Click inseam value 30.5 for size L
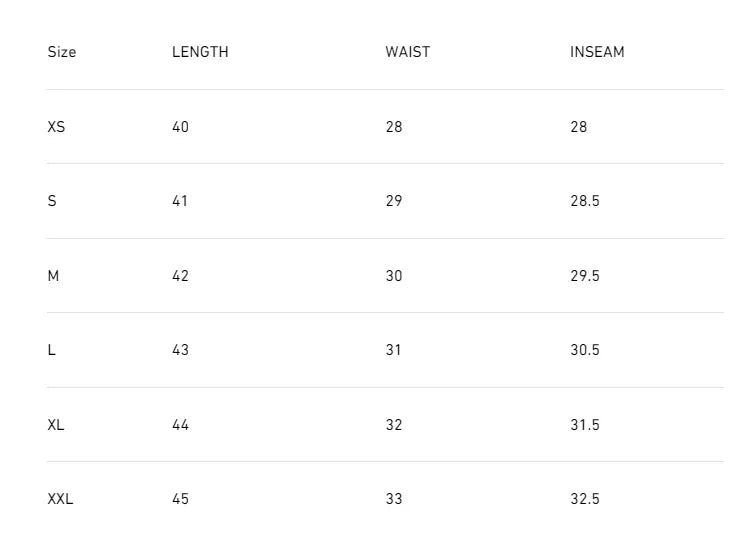Screen dimensions: 729x535 pos(585,350)
